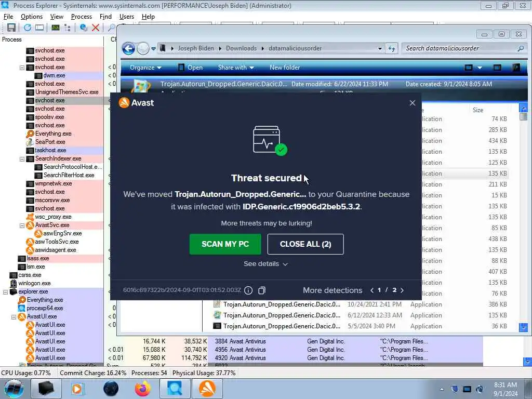
Task: Go to next Avast detection
Action: click(402, 290)
